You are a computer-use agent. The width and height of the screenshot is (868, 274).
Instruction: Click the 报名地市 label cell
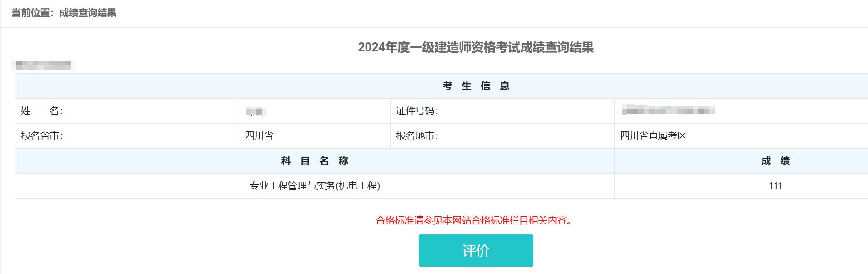[x=502, y=136]
